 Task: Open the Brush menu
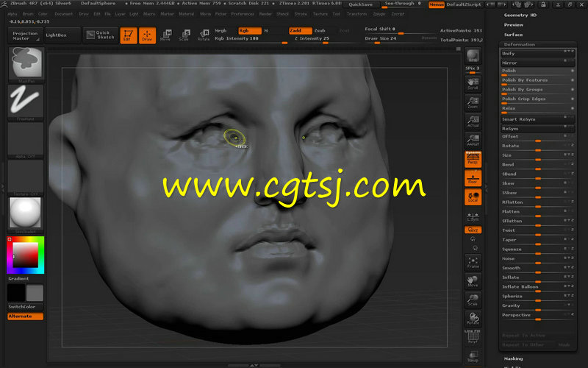tap(28, 14)
